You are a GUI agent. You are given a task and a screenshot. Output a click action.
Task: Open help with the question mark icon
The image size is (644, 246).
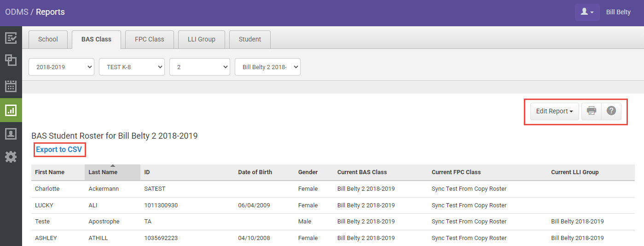(x=611, y=111)
